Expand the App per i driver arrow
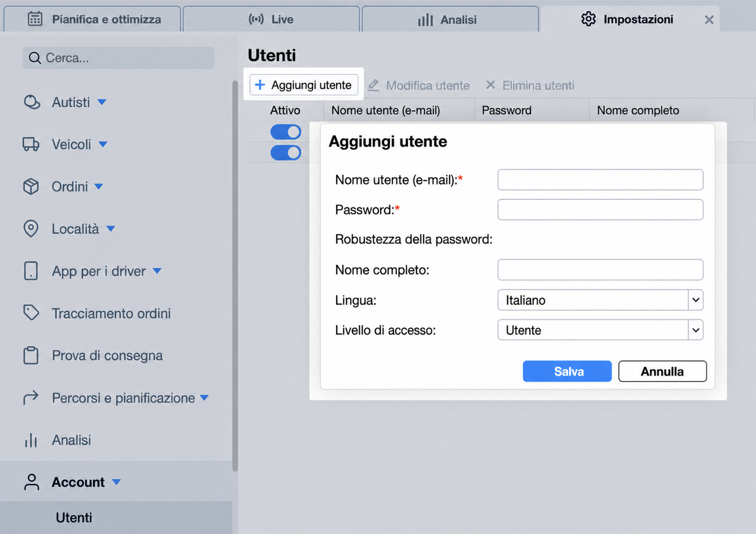Viewport: 756px width, 534px height. coord(157,271)
